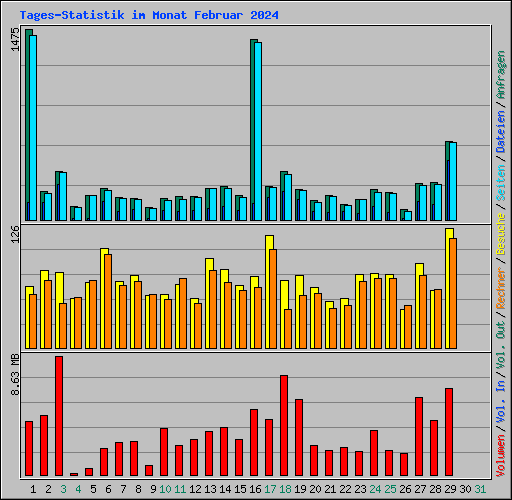Click the yellow visits bar for day 29
This screenshot has height=500, width=512.
pyautogui.click(x=449, y=289)
